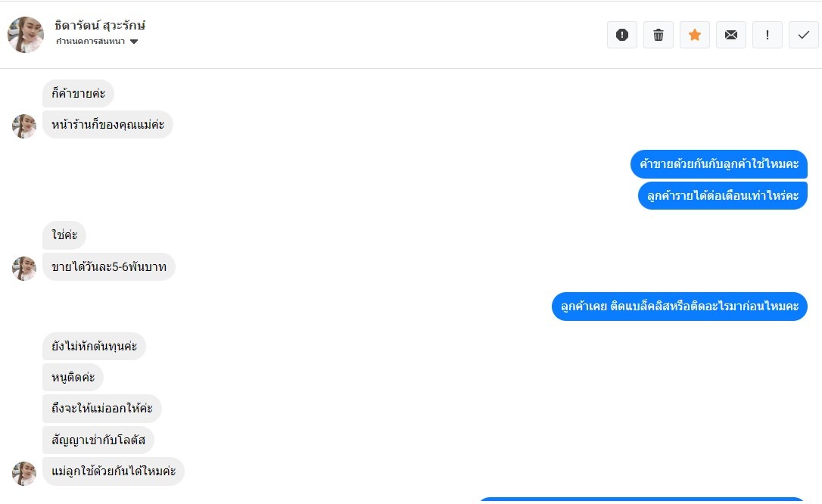The width and height of the screenshot is (822, 504).
Task: Click the ยังไม่หักต้นทุนค่ะ message
Action: point(94,347)
